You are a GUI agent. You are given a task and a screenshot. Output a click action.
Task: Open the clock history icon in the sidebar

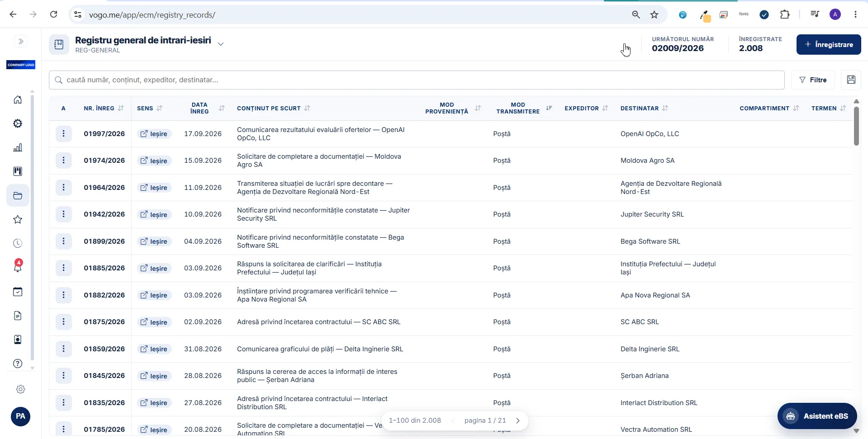click(x=18, y=244)
